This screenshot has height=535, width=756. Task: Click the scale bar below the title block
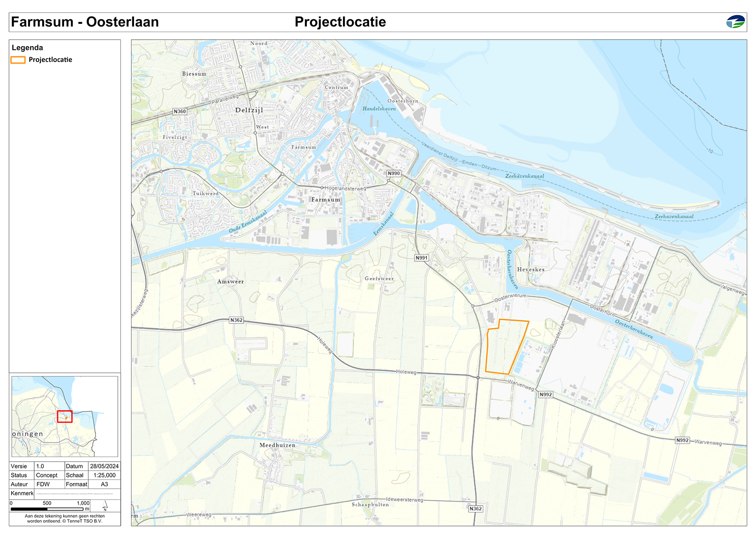pyautogui.click(x=49, y=509)
